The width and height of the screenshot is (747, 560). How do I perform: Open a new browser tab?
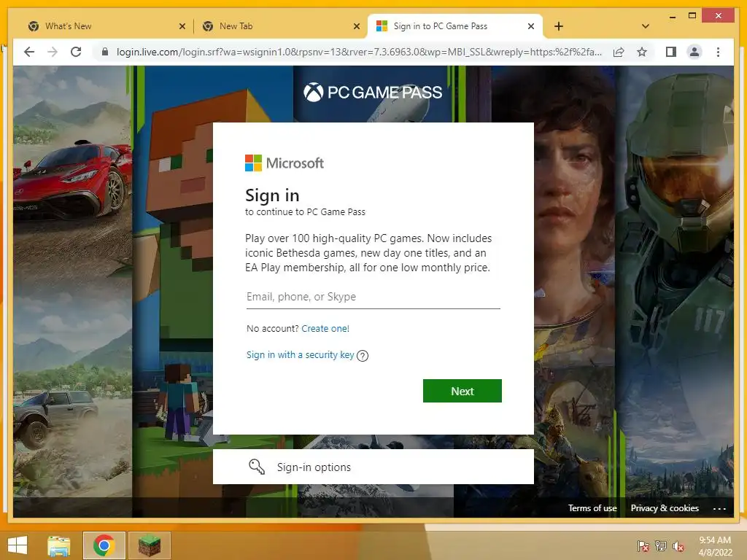tap(559, 26)
